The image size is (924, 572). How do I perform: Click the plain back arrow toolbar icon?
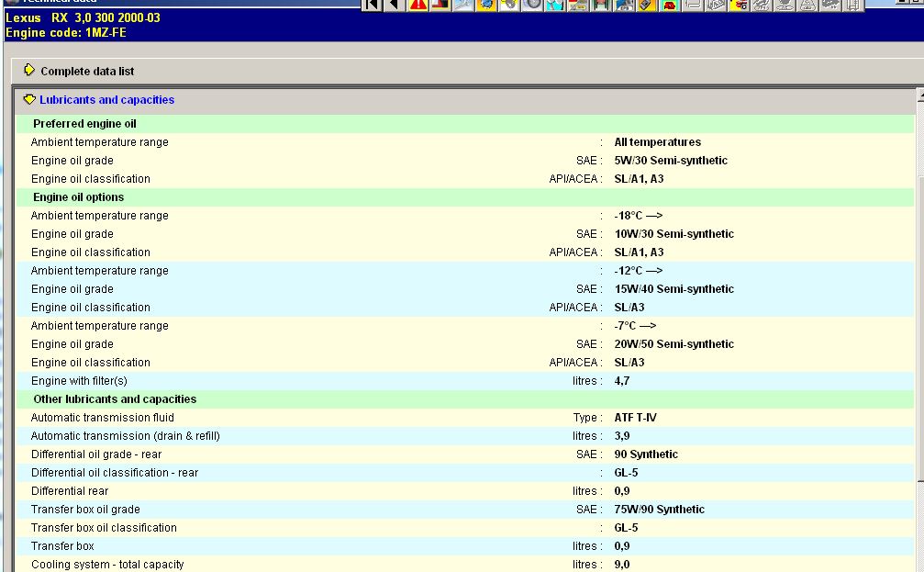[395, 5]
